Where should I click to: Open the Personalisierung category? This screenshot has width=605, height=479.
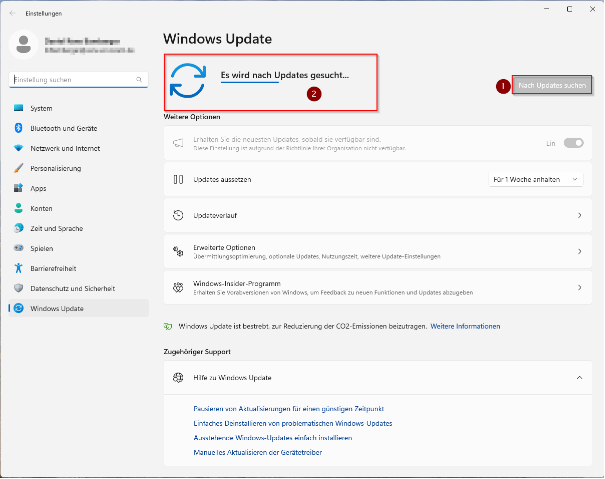[78, 168]
